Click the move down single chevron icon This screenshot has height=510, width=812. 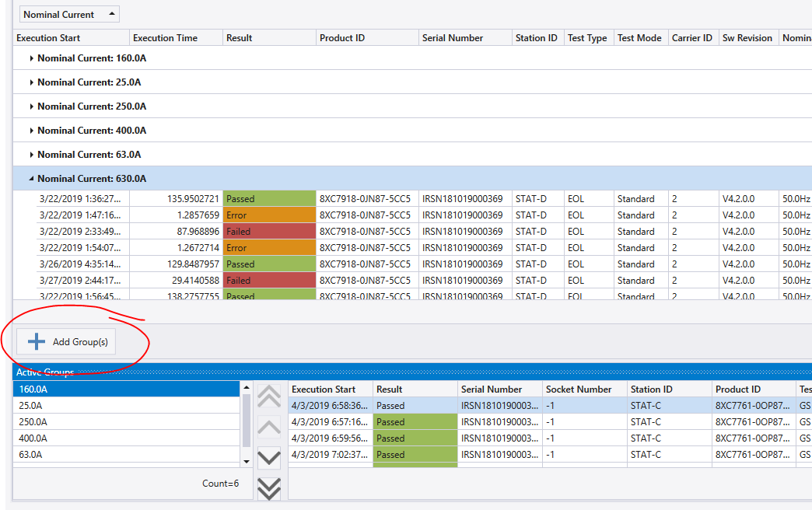(x=269, y=458)
